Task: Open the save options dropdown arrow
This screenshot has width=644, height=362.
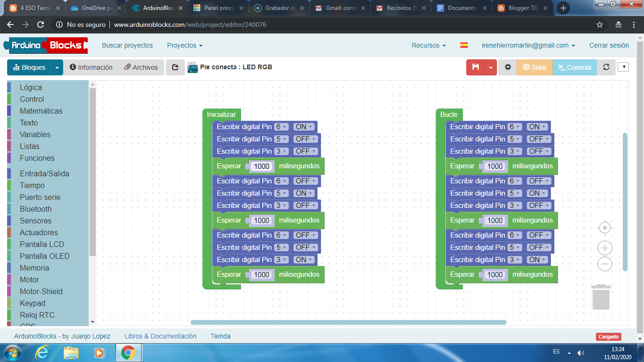Action: tap(491, 67)
